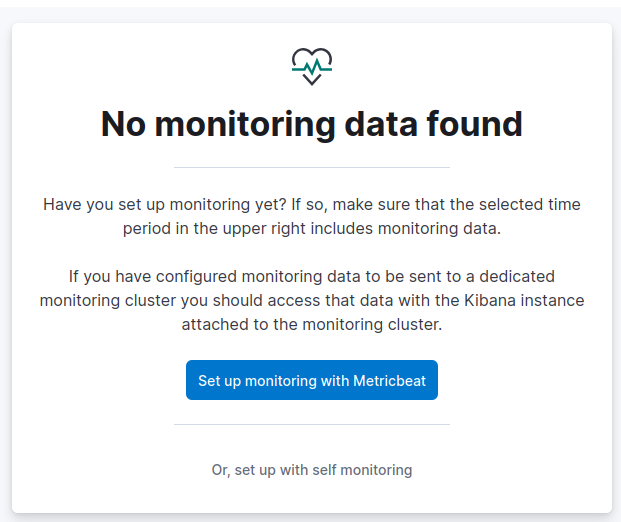Viewport: 621px width, 522px height.
Task: Click the heartbeat monitoring icon
Action: coord(311,66)
